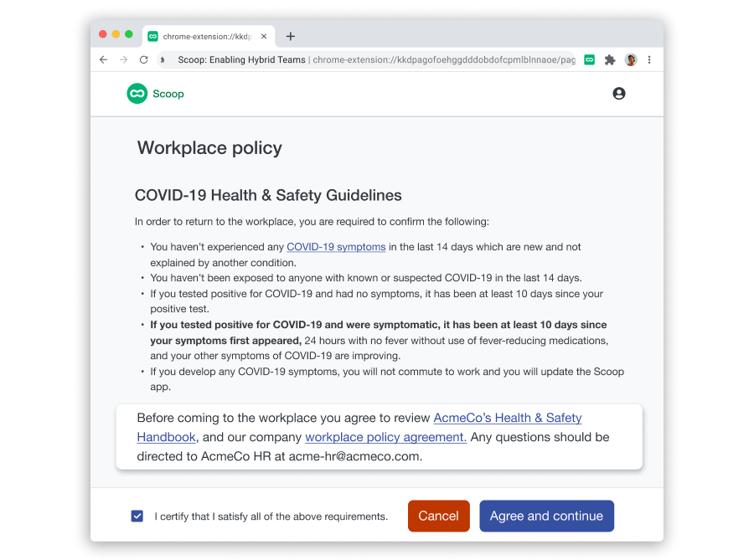This screenshot has height=560, width=754.
Task: Uncheck the certify requirements checkbox
Action: 137,516
